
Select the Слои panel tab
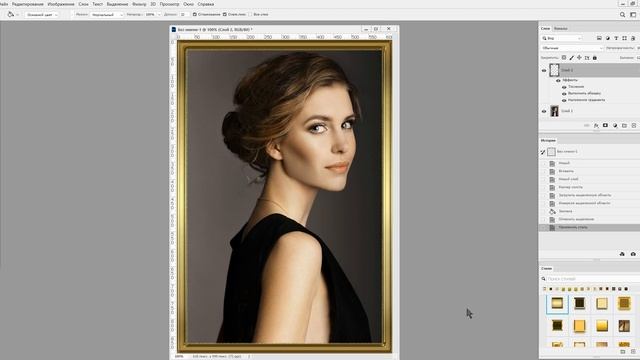(x=545, y=29)
